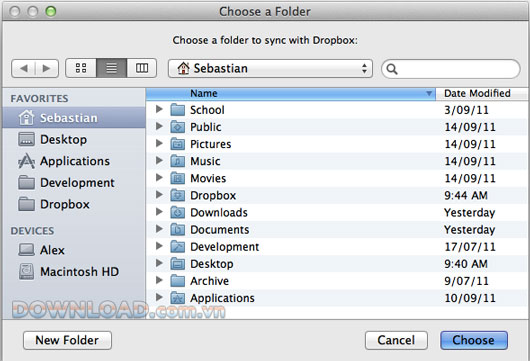Expand the Documents folder triangle

(x=159, y=229)
